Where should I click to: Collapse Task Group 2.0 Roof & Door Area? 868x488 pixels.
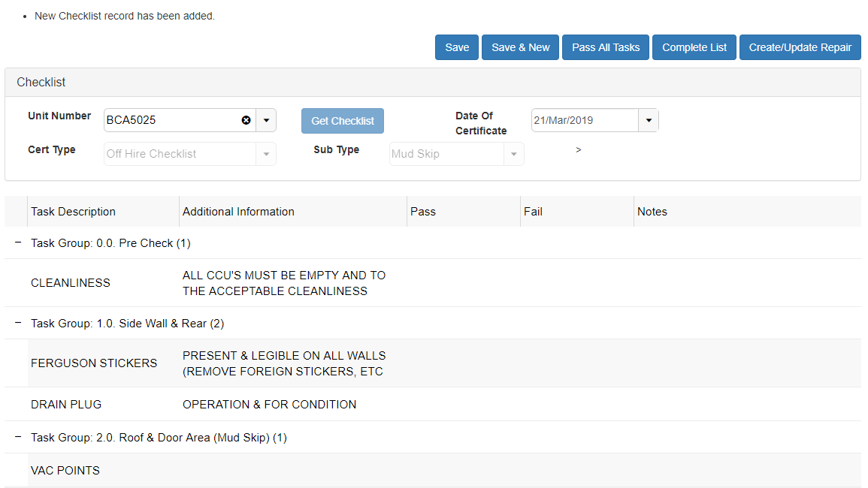(17, 437)
